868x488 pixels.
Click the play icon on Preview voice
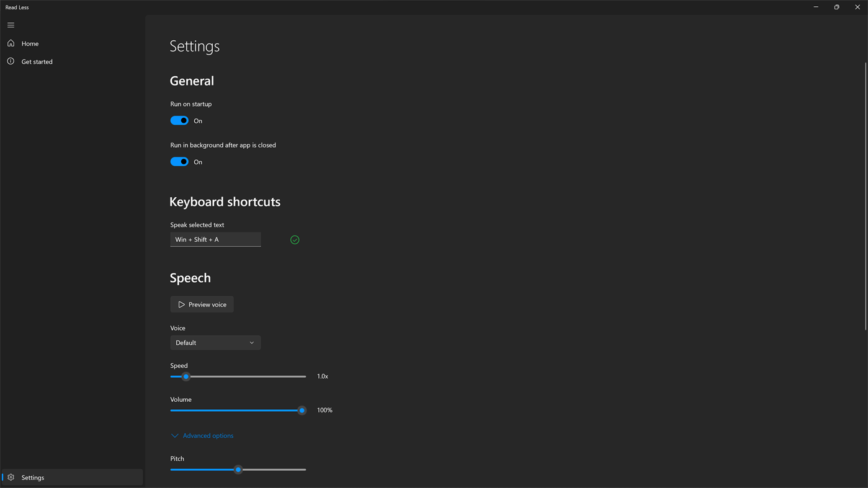click(x=182, y=304)
